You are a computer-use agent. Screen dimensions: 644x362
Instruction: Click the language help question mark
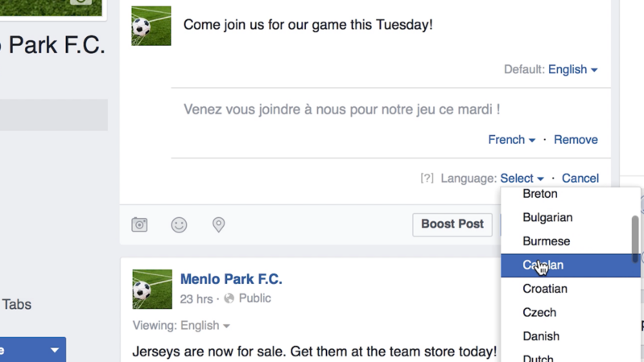(x=427, y=179)
